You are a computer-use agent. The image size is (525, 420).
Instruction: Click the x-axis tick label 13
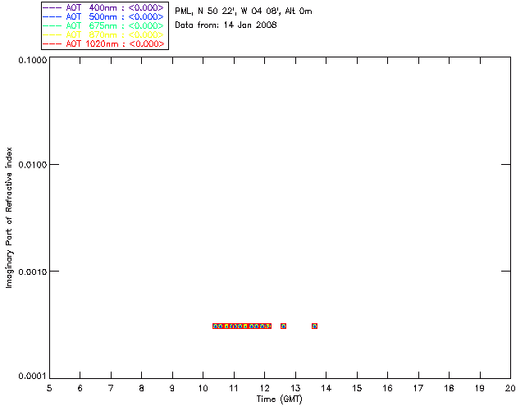[295, 388]
